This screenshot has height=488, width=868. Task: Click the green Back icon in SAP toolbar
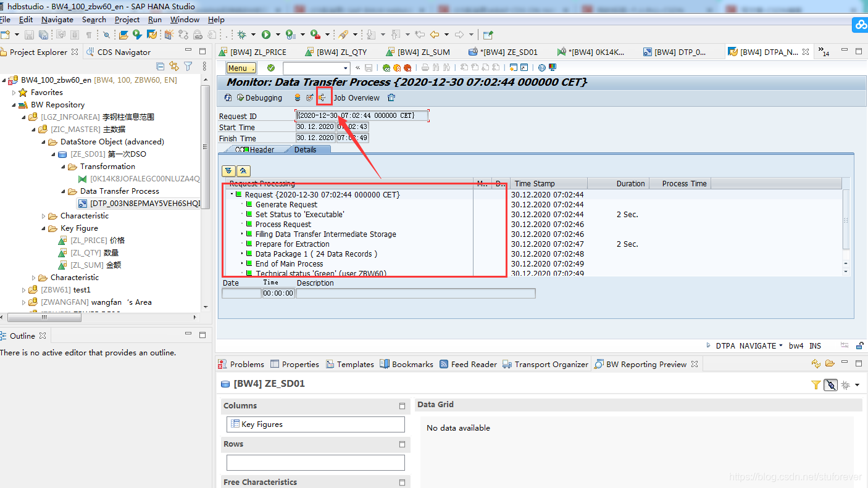pos(386,68)
